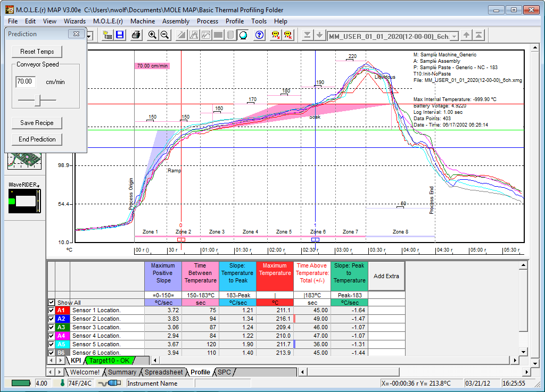Toggle the crystal ball Prediction icon

[243, 35]
